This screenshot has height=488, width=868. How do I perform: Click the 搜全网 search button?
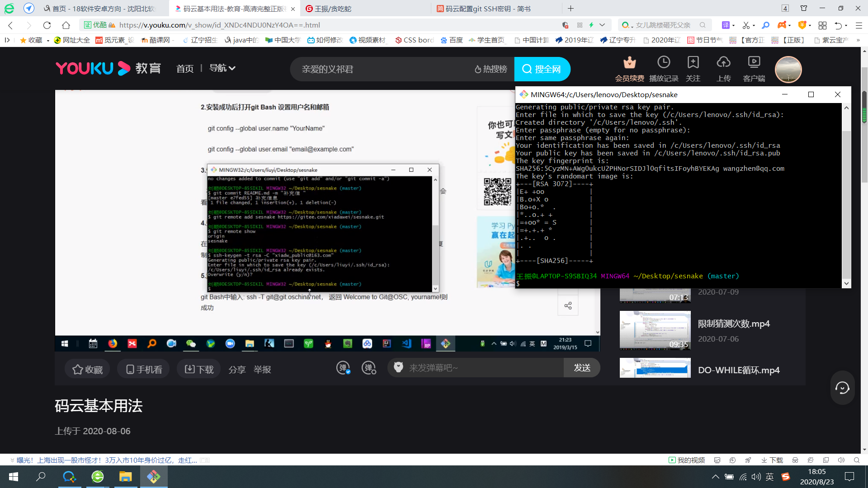point(542,69)
